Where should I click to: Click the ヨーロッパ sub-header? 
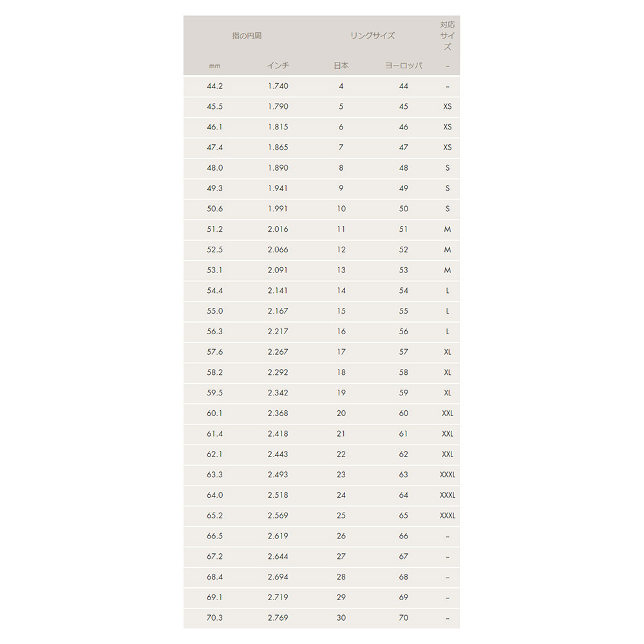point(403,65)
